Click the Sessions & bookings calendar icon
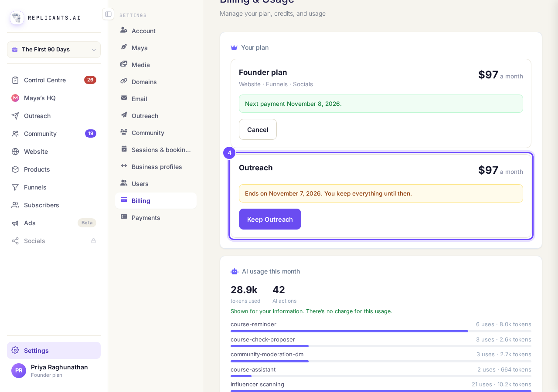This screenshot has width=558, height=392. pos(124,149)
